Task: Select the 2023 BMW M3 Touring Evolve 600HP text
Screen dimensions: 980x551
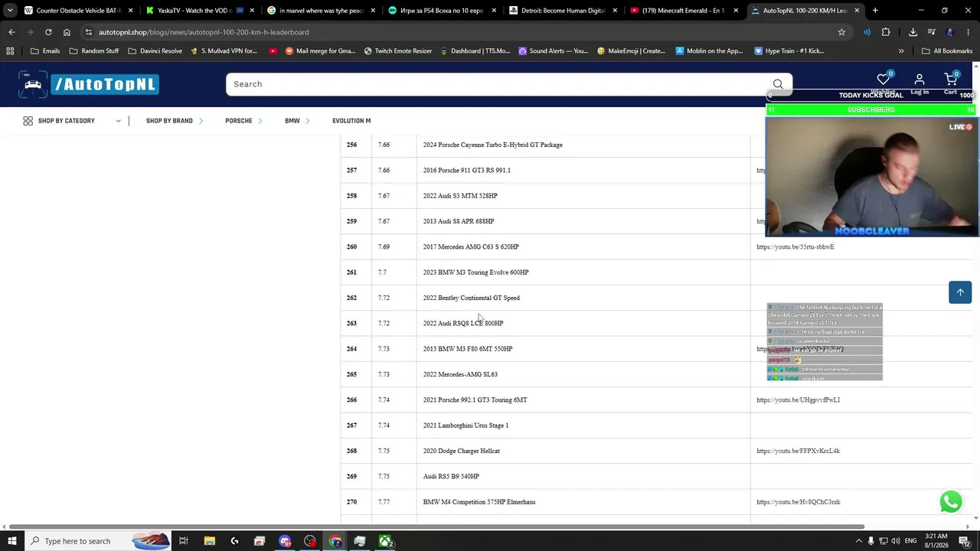Action: point(476,272)
